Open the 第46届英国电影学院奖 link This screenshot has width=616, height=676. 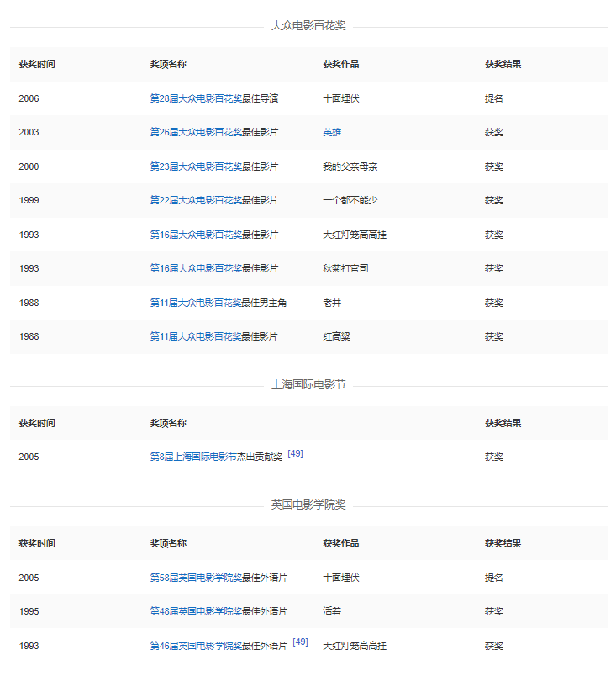coord(196,646)
